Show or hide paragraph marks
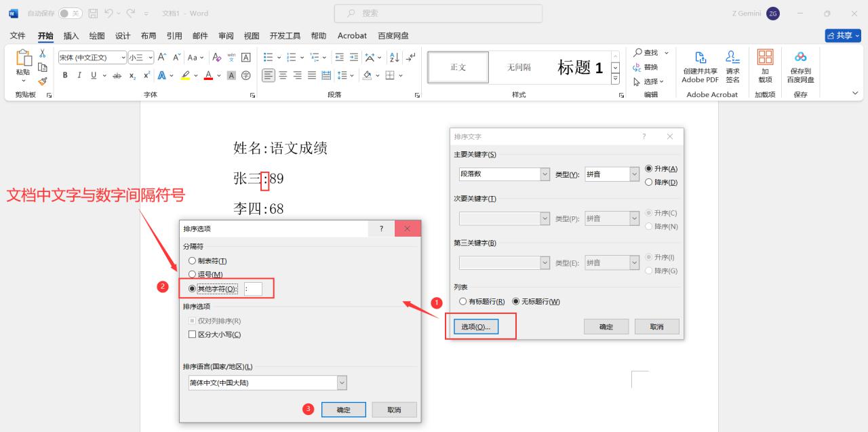The width and height of the screenshot is (868, 432). click(x=410, y=58)
